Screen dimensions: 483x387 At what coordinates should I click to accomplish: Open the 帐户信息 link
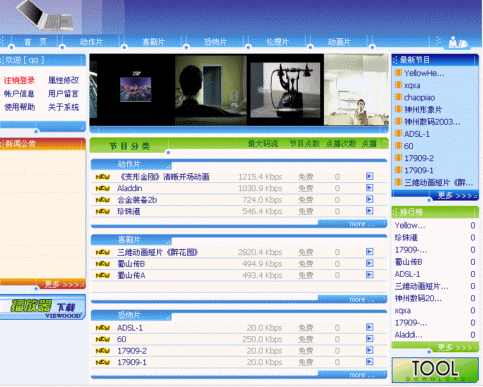tap(19, 94)
